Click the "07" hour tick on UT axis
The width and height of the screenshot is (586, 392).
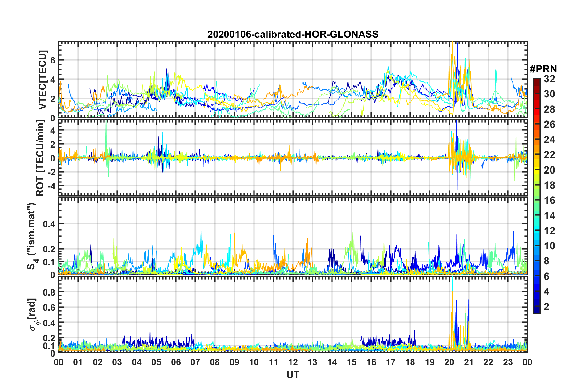coord(195,362)
